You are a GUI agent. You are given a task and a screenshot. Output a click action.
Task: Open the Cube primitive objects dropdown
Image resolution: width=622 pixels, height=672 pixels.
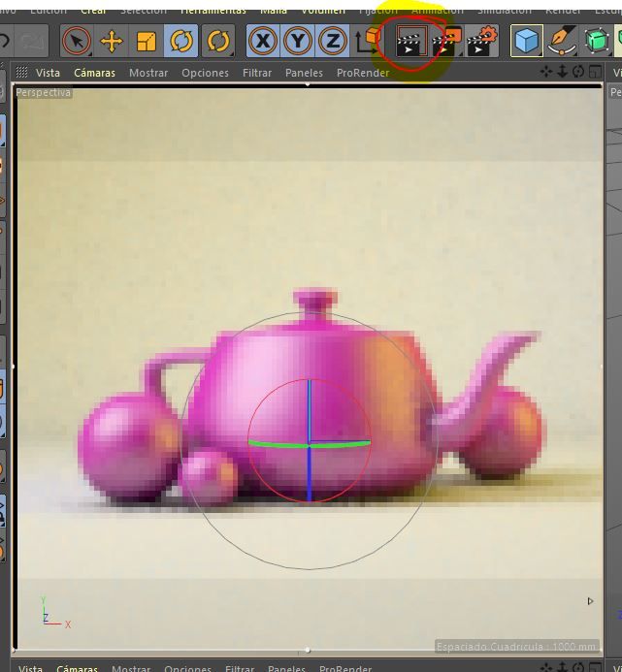[527, 42]
